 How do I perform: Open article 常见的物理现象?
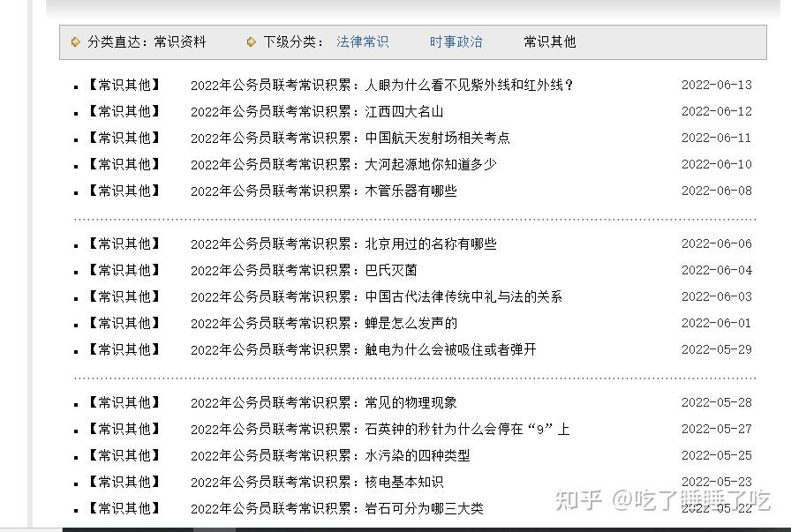tap(324, 403)
